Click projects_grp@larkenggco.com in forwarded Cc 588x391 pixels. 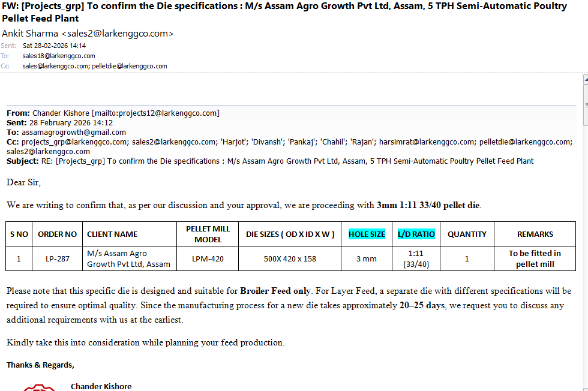75,142
